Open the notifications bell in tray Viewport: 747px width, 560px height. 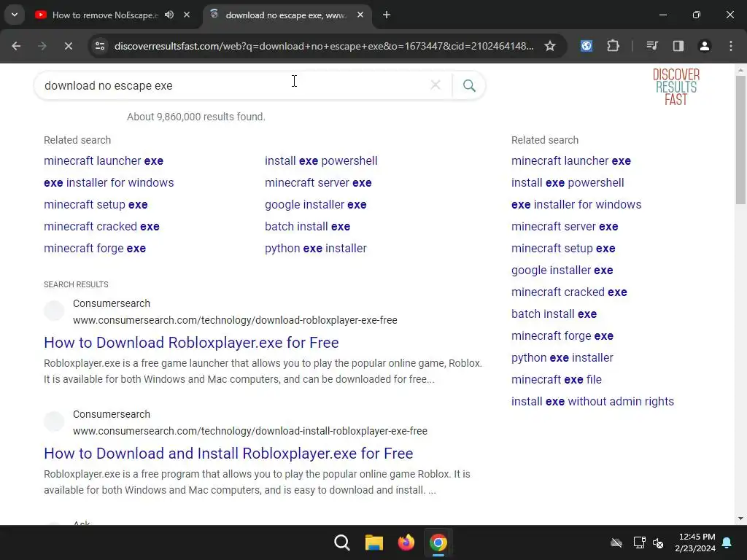pos(727,542)
